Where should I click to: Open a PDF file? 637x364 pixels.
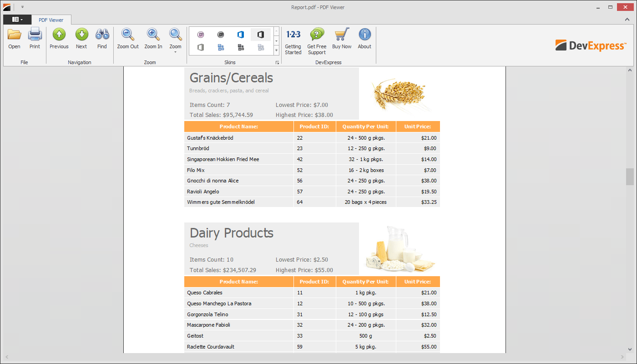point(14,39)
